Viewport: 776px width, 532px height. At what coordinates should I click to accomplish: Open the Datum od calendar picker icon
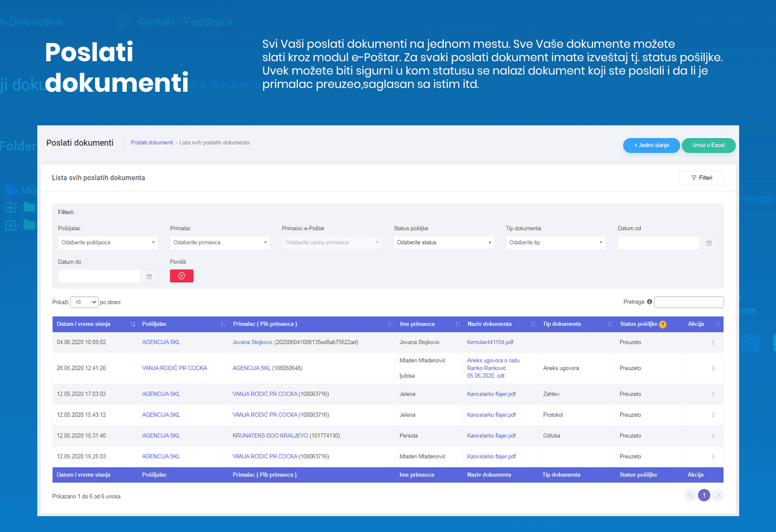click(708, 243)
